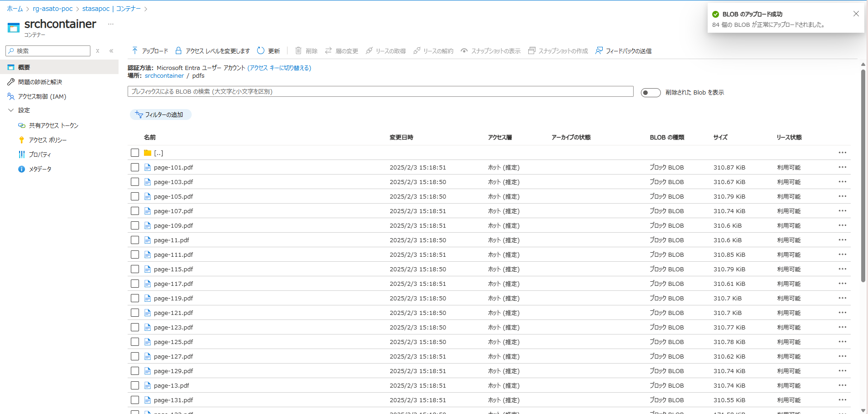Open the メタデータ settings page
The image size is (868, 414).
40,169
